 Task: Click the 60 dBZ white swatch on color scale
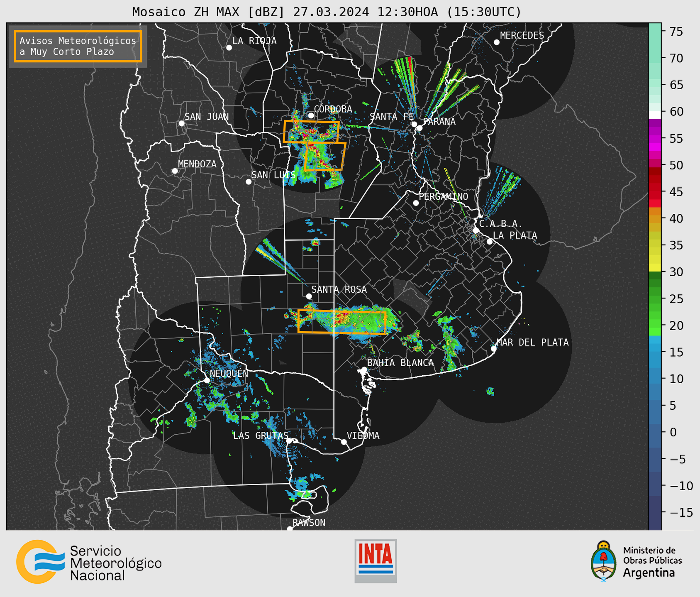pos(655,115)
